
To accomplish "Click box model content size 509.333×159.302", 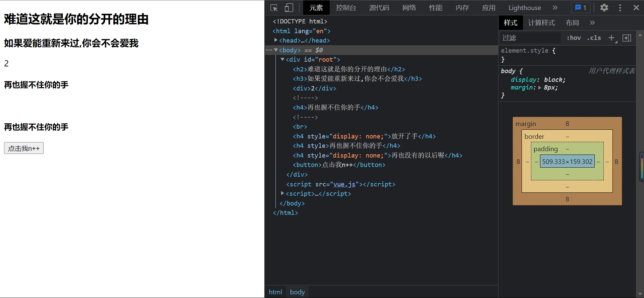I will [567, 161].
